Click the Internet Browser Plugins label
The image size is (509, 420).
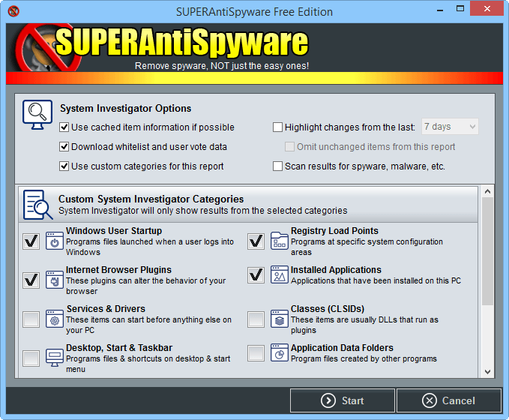(118, 269)
